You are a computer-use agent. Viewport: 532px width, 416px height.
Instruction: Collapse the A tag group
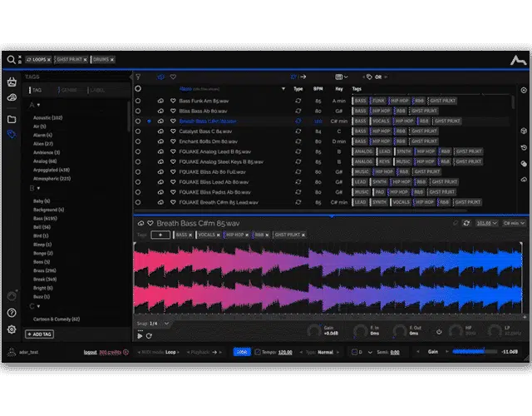[38, 105]
